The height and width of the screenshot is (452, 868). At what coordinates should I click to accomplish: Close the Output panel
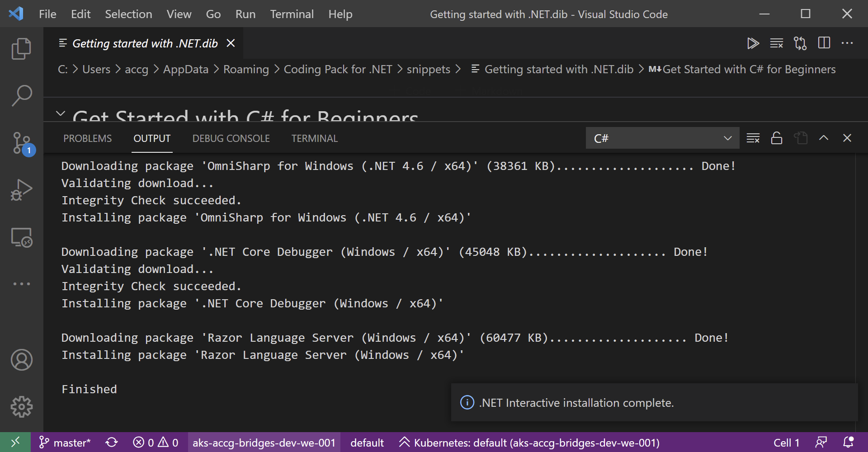tap(847, 138)
